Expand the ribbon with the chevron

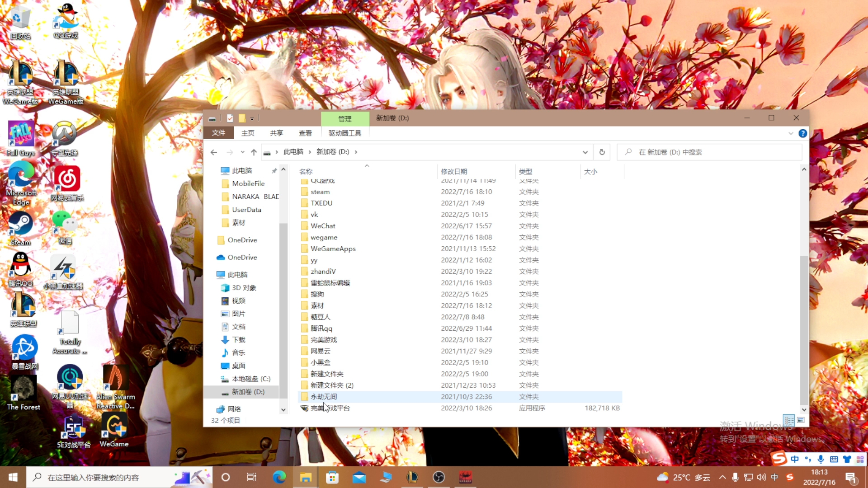(x=791, y=133)
